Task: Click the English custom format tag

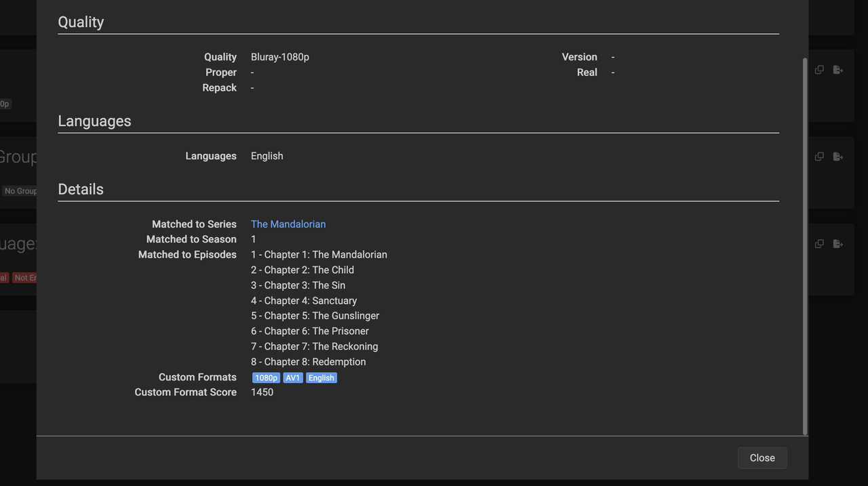Action: tap(321, 378)
